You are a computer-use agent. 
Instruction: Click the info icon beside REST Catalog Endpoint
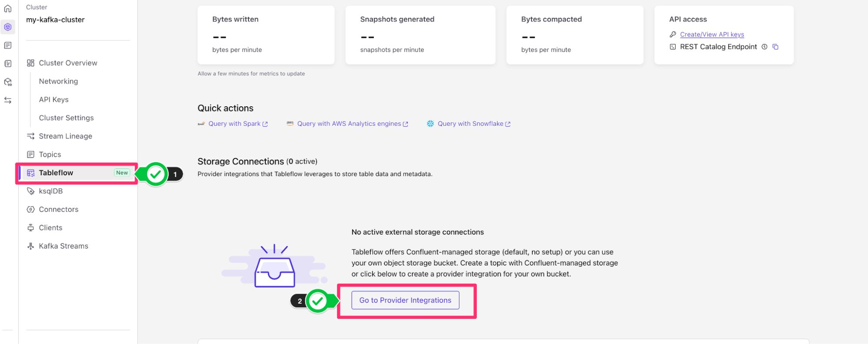click(x=765, y=47)
